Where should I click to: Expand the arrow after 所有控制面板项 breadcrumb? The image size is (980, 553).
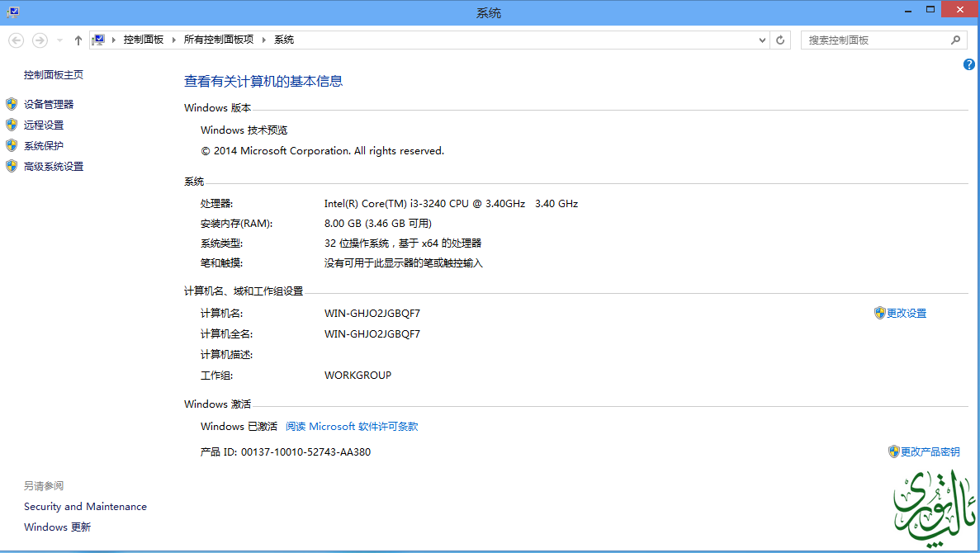click(263, 40)
